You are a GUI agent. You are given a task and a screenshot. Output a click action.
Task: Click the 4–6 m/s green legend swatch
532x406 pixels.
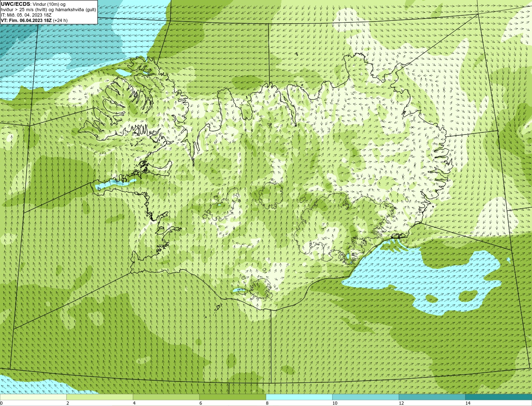click(x=166, y=397)
